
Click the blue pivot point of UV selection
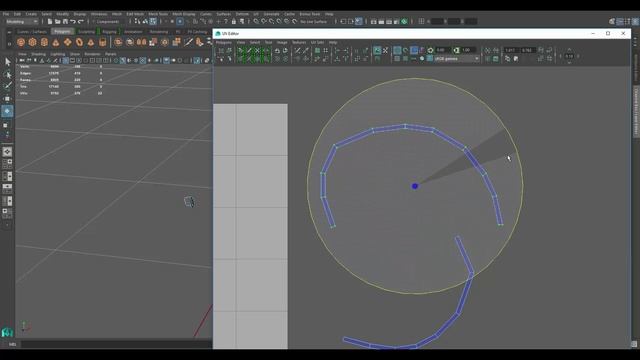pyautogui.click(x=415, y=186)
